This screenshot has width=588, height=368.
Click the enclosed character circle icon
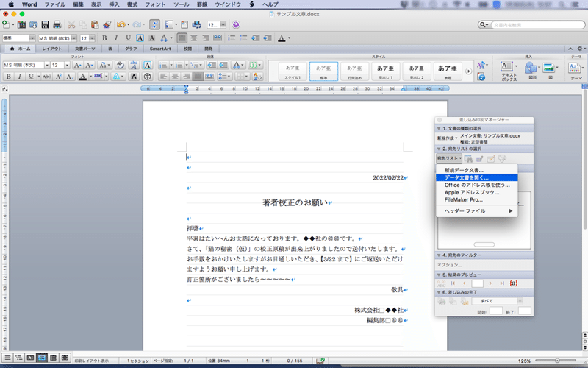[148, 77]
